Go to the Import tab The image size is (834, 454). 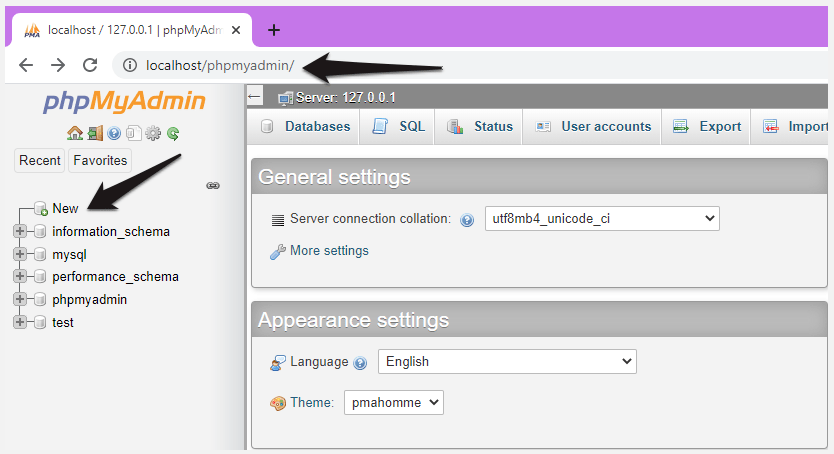coord(791,127)
